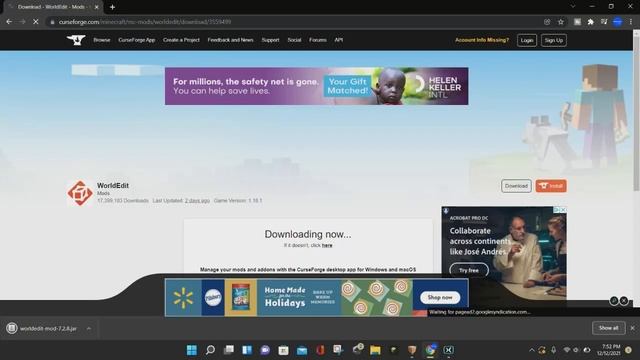
Task: Open the Office icon on the taskbar
Action: 320,350
